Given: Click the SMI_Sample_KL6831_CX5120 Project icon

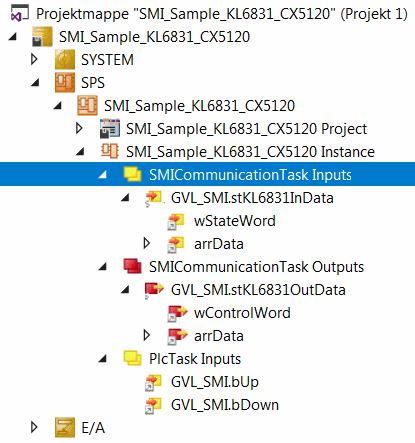Looking at the screenshot, I should coord(110,128).
